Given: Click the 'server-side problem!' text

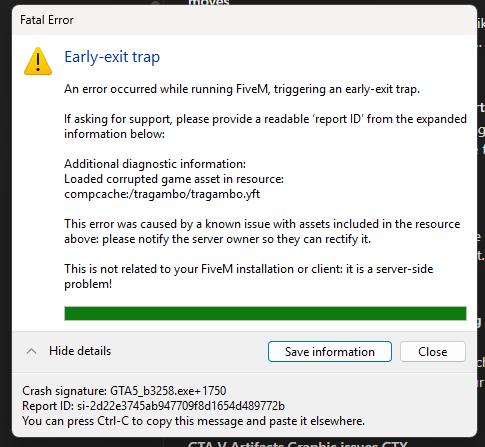Looking at the screenshot, I should pos(404,269).
